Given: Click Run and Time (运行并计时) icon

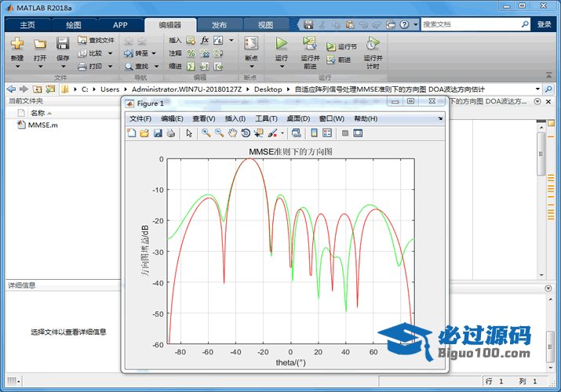Looking at the screenshot, I should click(x=373, y=44).
